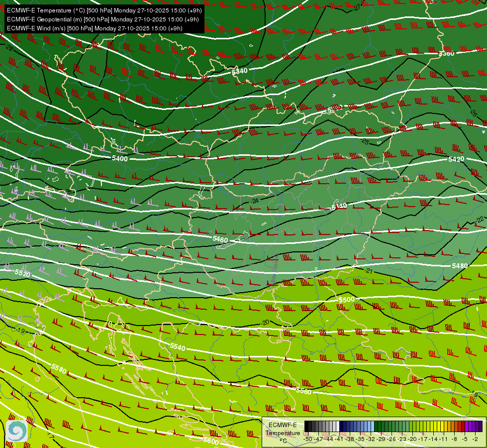Click the -38 tick label in the legend

coord(350,439)
